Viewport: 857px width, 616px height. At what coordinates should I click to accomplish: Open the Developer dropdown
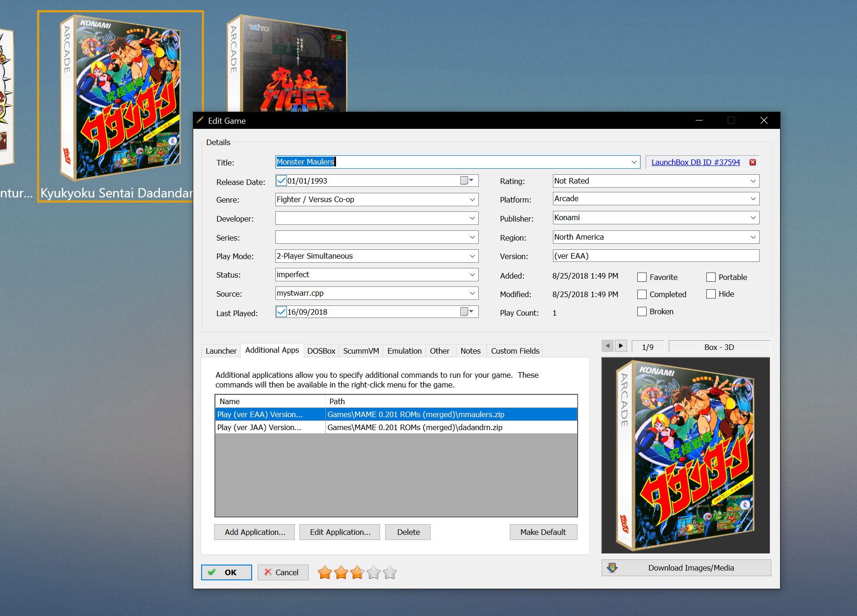(x=472, y=218)
